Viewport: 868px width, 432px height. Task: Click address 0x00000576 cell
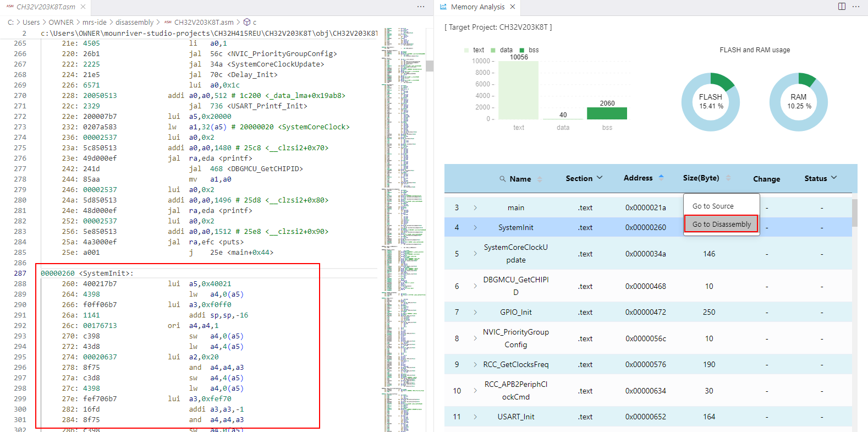point(646,364)
